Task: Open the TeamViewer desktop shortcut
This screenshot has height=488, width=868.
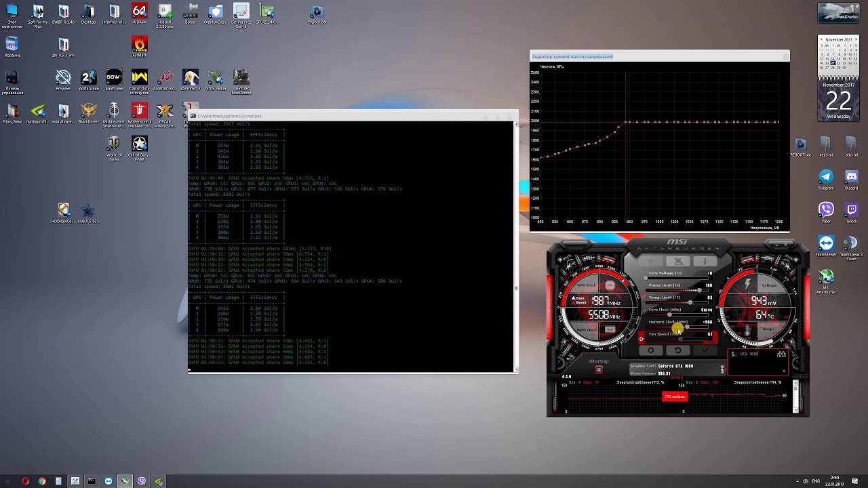Action: [x=826, y=245]
